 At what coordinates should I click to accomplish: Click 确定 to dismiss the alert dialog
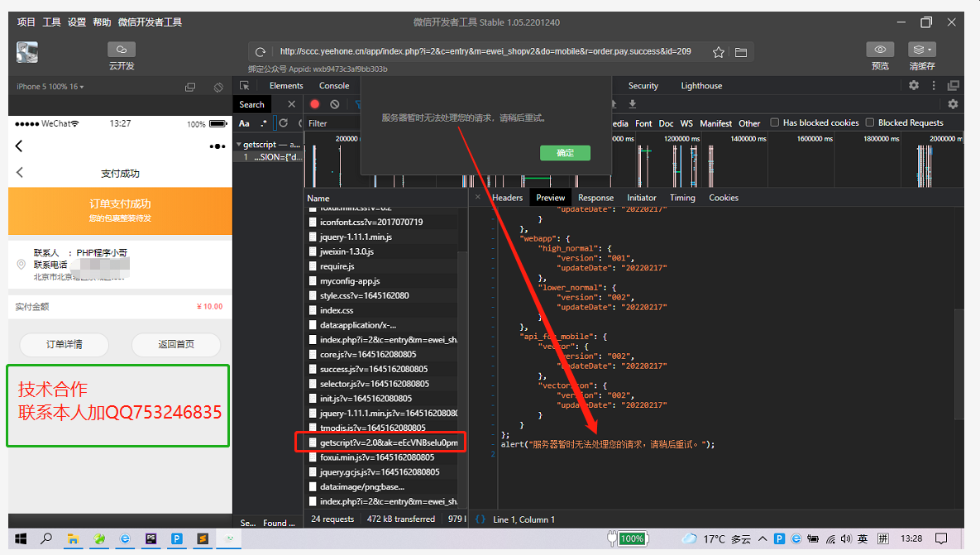565,152
